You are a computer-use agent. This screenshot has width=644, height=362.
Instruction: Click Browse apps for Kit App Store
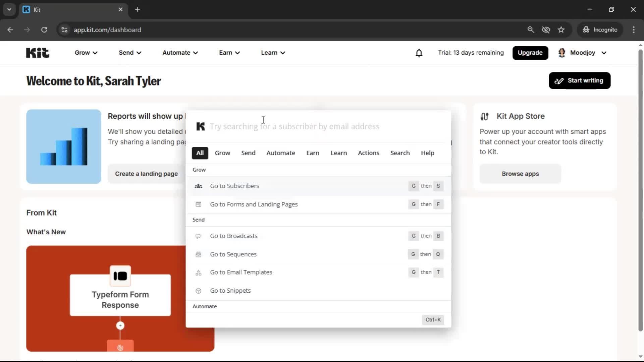[520, 174]
